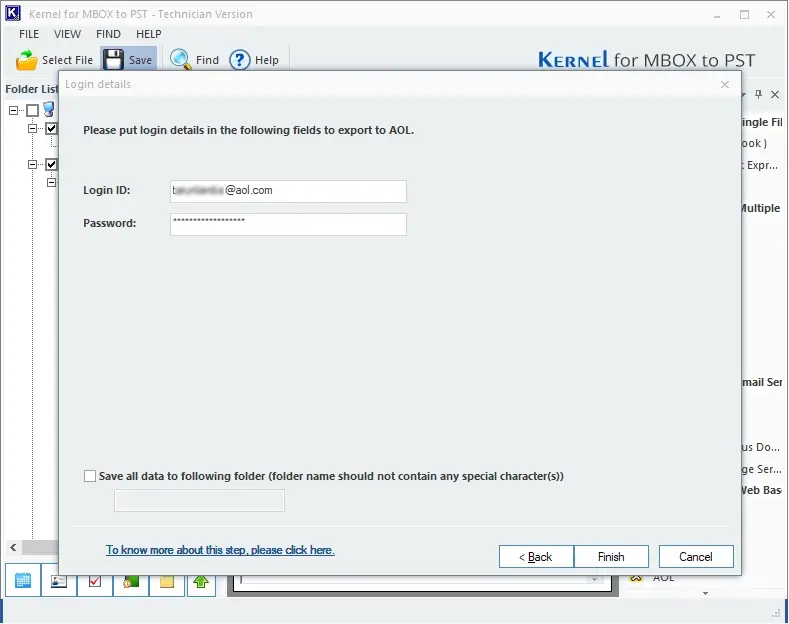The image size is (789, 624).
Task: Collapse the deepest indented tree node
Action: point(51,182)
